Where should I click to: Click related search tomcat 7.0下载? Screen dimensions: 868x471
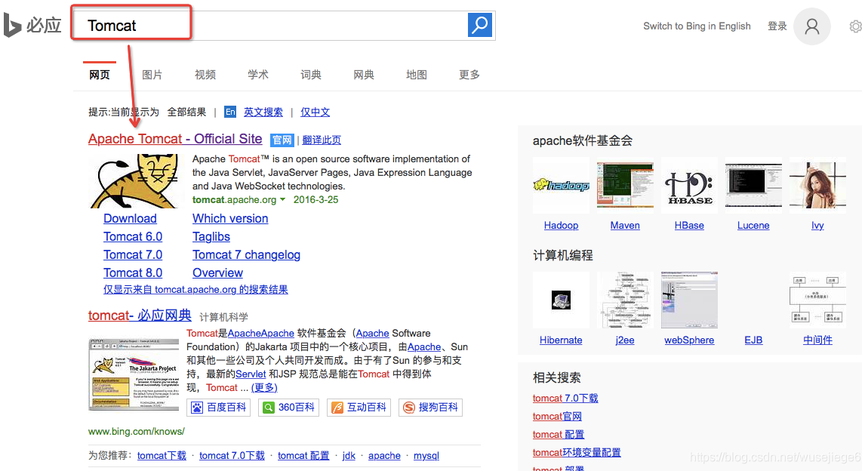click(565, 399)
